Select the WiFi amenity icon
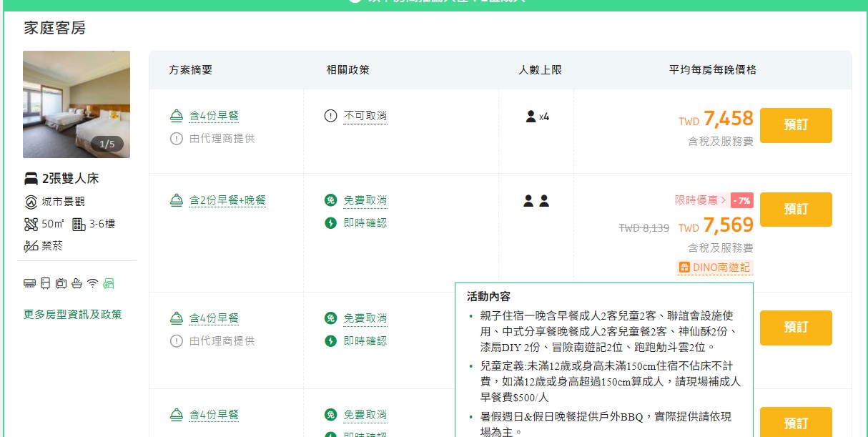 [x=92, y=283]
